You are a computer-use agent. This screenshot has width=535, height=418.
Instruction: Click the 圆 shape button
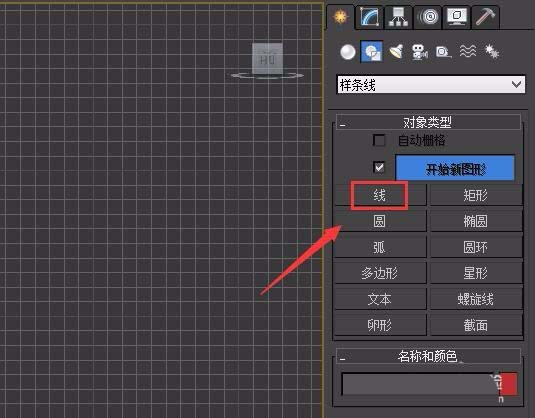379,221
